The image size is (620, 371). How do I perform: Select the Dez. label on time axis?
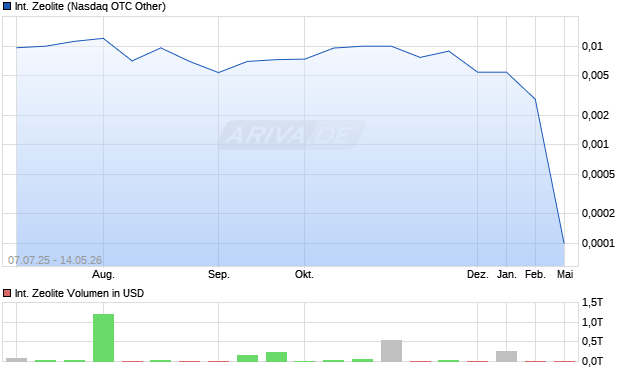(x=478, y=274)
